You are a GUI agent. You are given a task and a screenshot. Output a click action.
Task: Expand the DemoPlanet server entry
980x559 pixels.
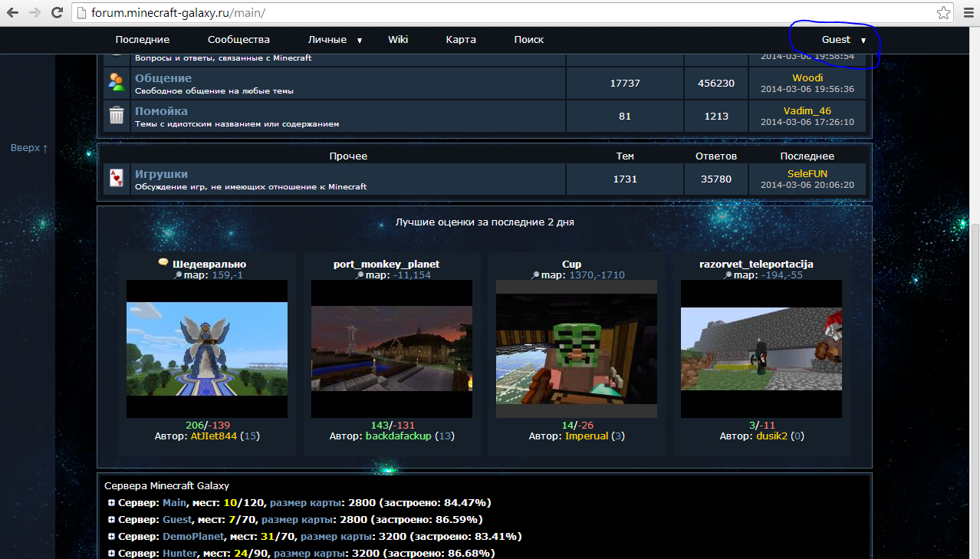[x=112, y=537]
